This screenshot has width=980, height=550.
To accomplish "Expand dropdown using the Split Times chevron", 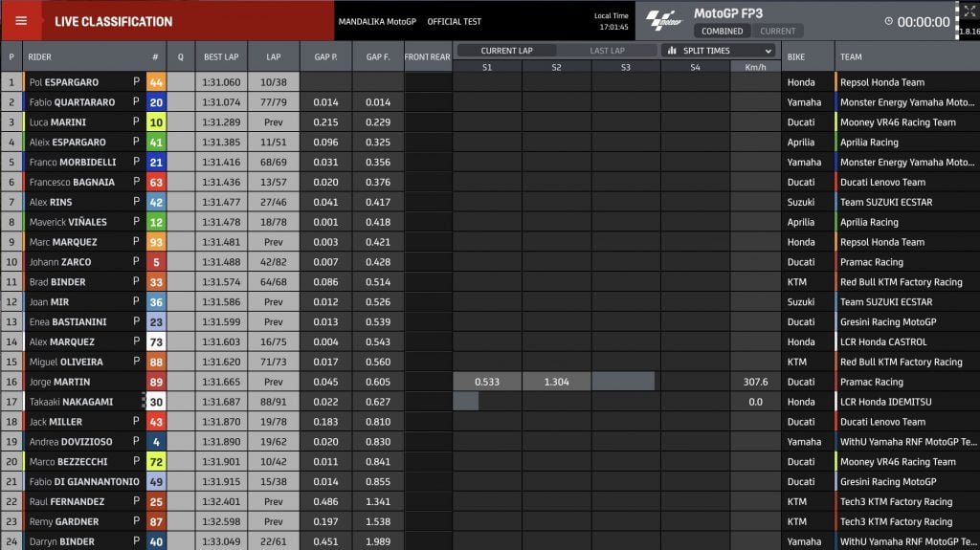I will [768, 51].
